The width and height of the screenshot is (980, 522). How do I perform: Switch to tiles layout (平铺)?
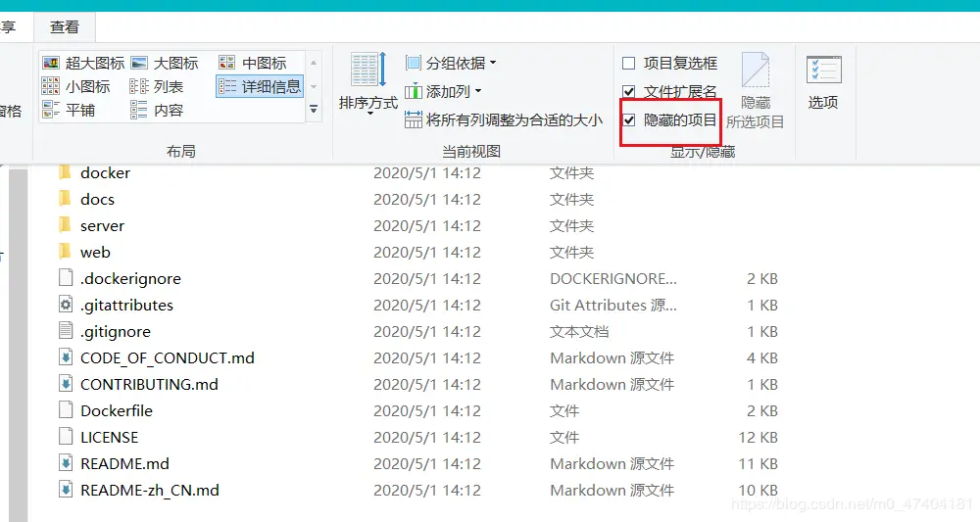[x=69, y=110]
